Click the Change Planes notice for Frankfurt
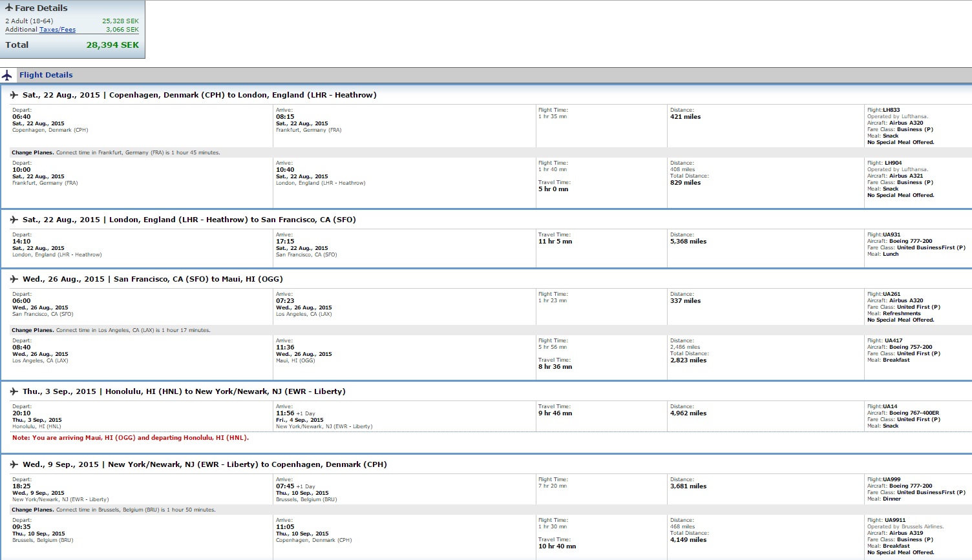This screenshot has height=560, width=972. (116, 152)
